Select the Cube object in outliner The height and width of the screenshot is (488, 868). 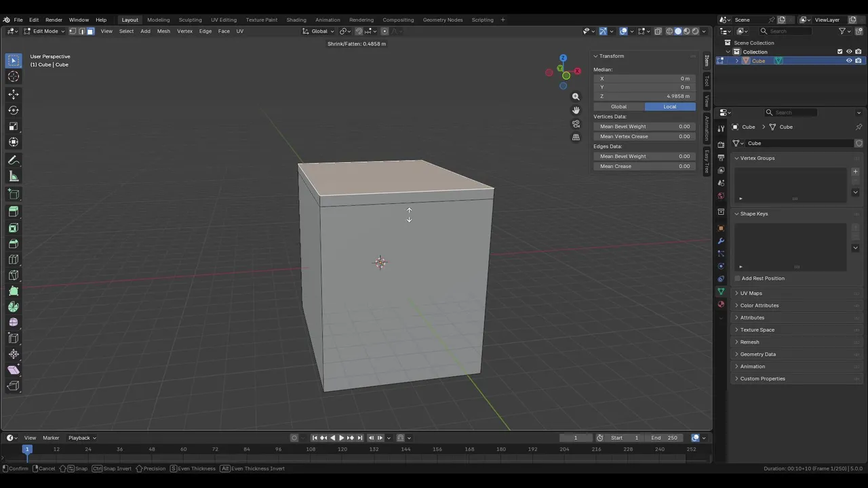tap(758, 61)
